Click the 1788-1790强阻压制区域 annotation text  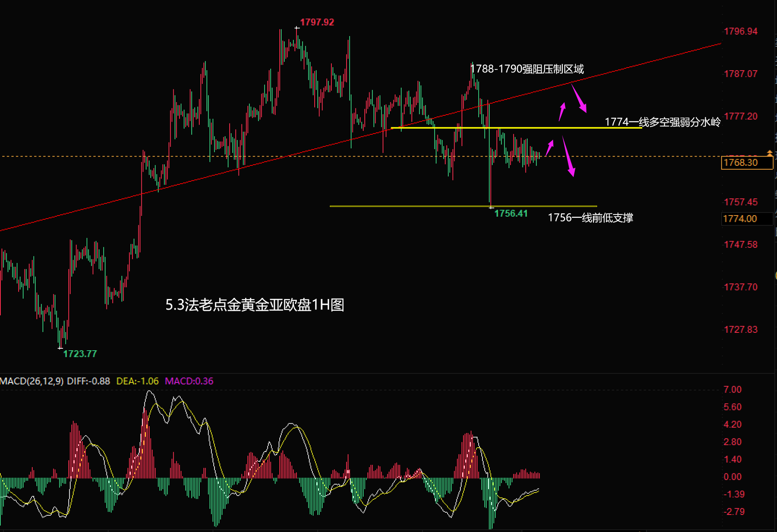click(527, 69)
